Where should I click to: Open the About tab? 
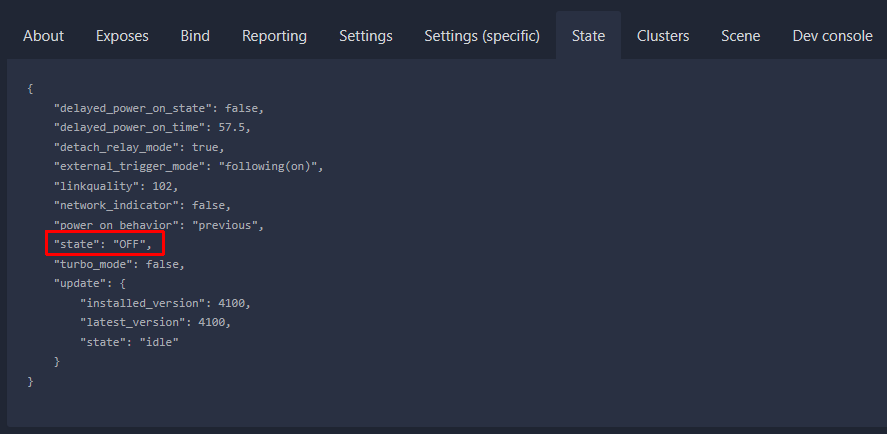point(43,36)
